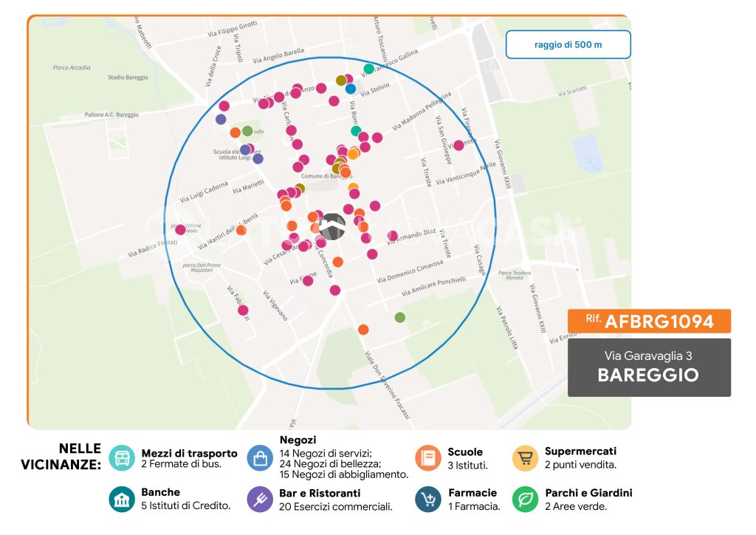756x535 pixels.
Task: Click the text 2 Aree verde
Action: (x=576, y=506)
